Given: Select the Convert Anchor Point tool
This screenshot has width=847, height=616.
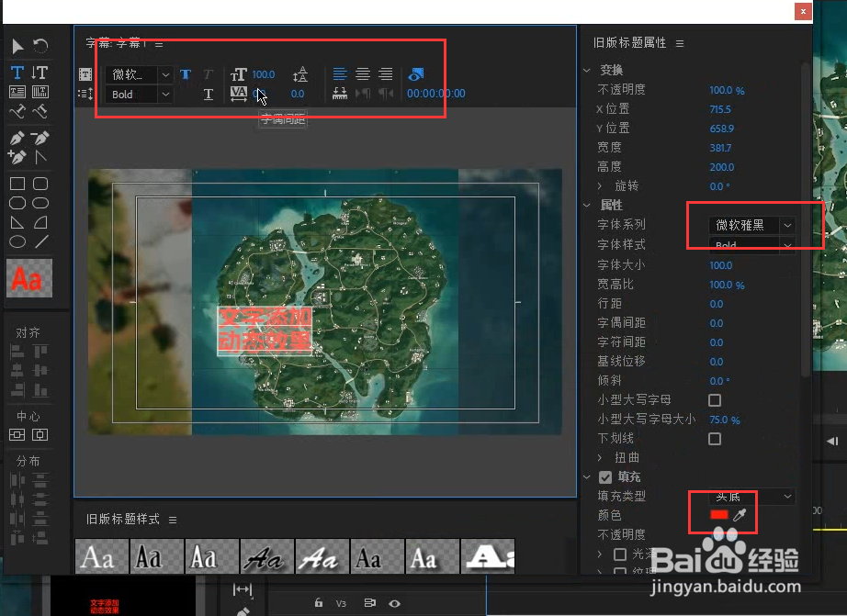Looking at the screenshot, I should tap(40, 157).
